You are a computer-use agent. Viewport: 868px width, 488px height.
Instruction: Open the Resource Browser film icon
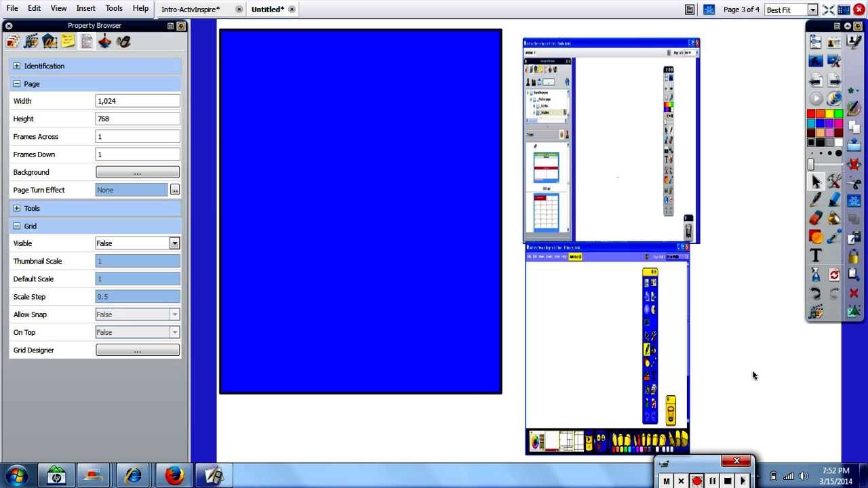(x=31, y=41)
